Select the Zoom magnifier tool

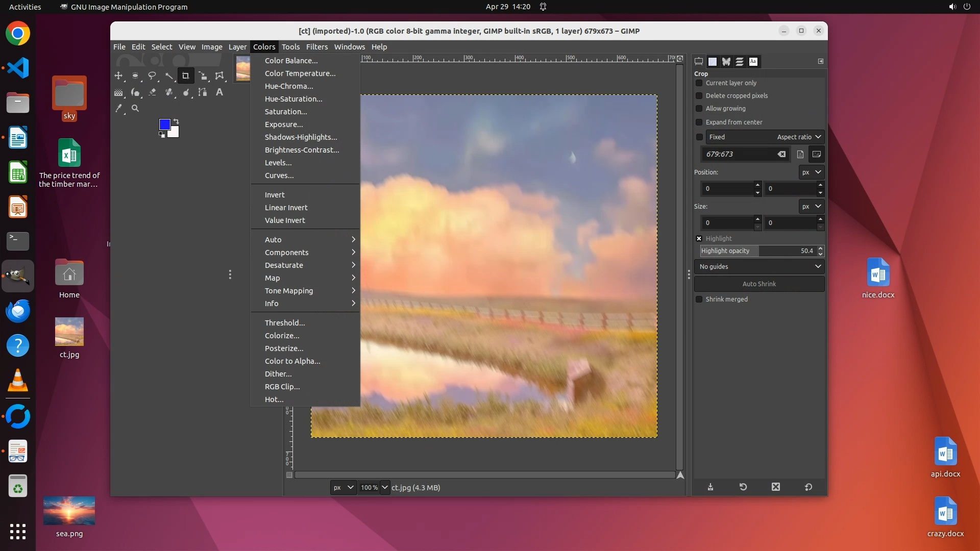pyautogui.click(x=135, y=108)
